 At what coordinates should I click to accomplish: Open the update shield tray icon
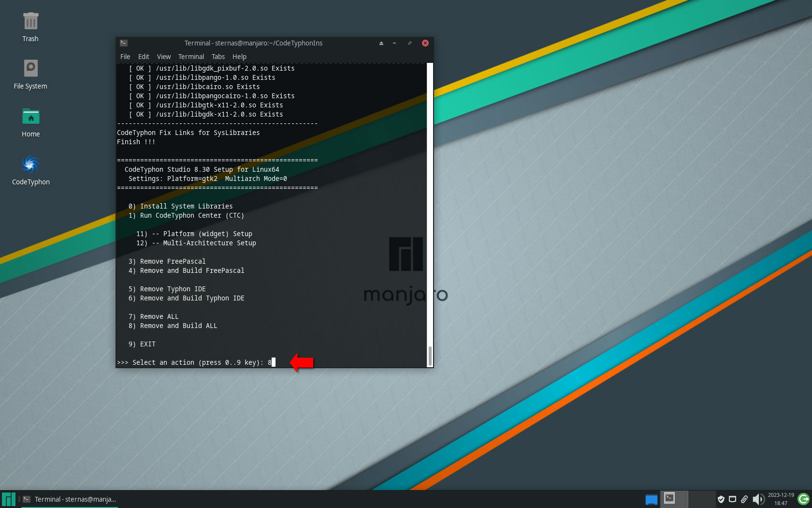(721, 499)
